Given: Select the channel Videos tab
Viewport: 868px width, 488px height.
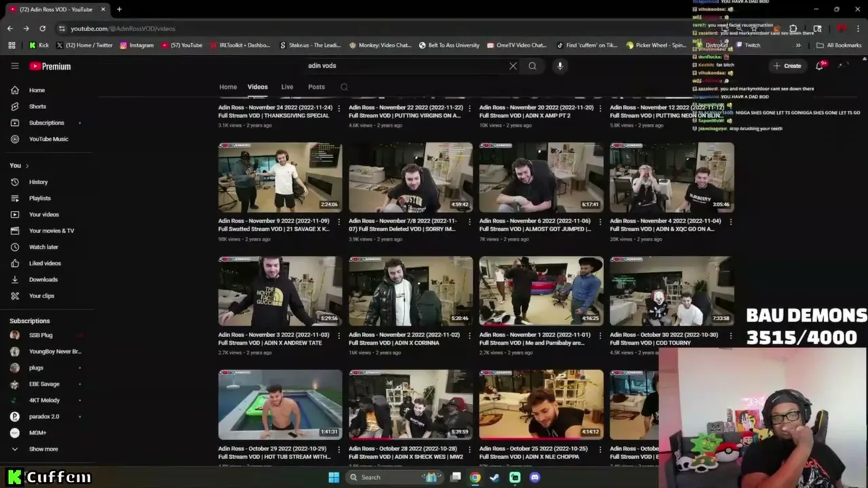Looking at the screenshot, I should [257, 87].
